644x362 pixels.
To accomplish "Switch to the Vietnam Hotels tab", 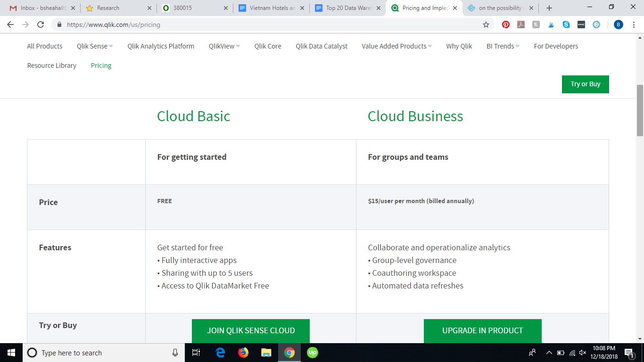I will 271,8.
